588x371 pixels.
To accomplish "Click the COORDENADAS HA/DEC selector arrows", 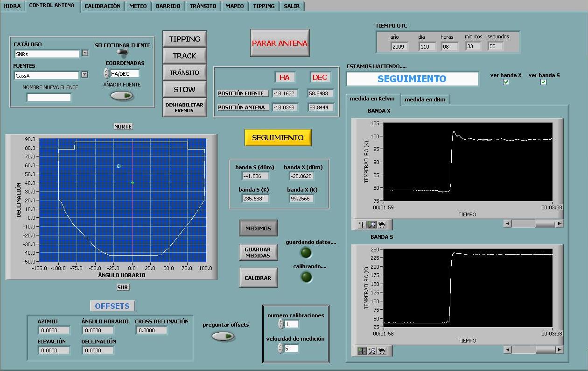I will pos(106,73).
